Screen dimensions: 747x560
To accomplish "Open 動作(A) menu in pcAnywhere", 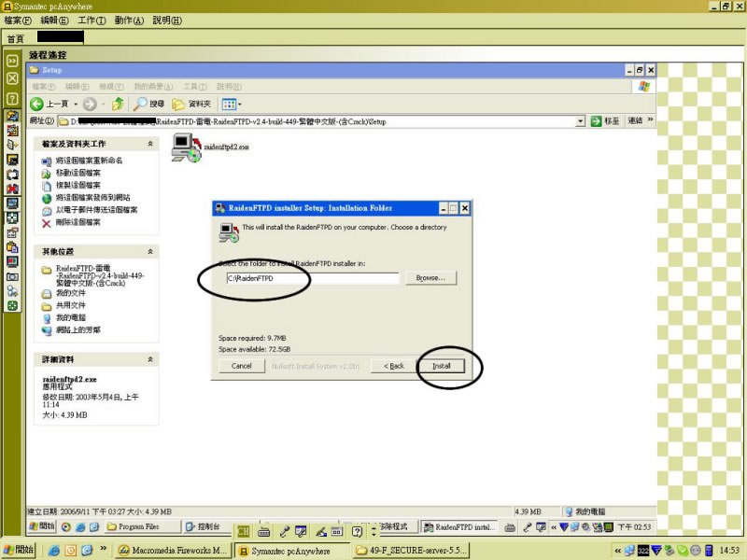I will point(129,21).
